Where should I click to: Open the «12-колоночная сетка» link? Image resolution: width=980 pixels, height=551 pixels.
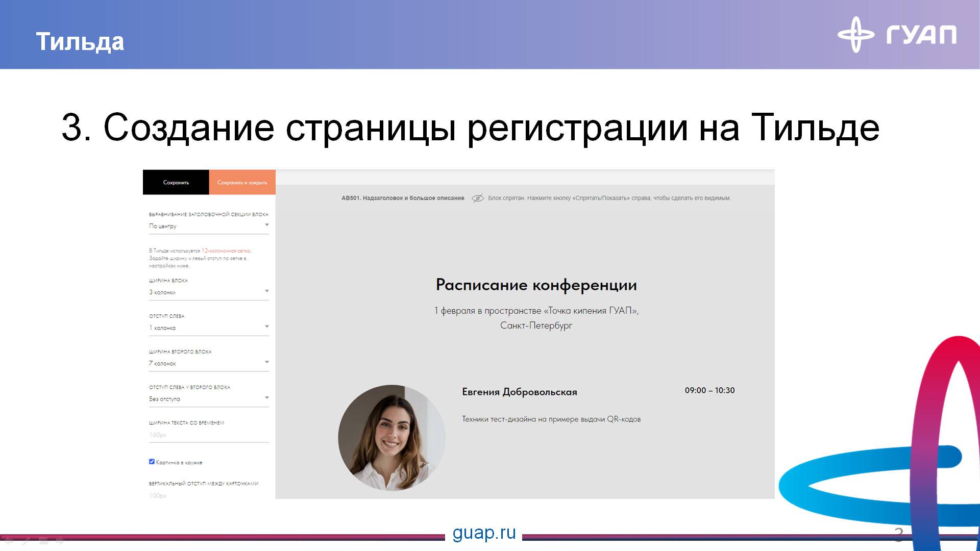(x=228, y=251)
